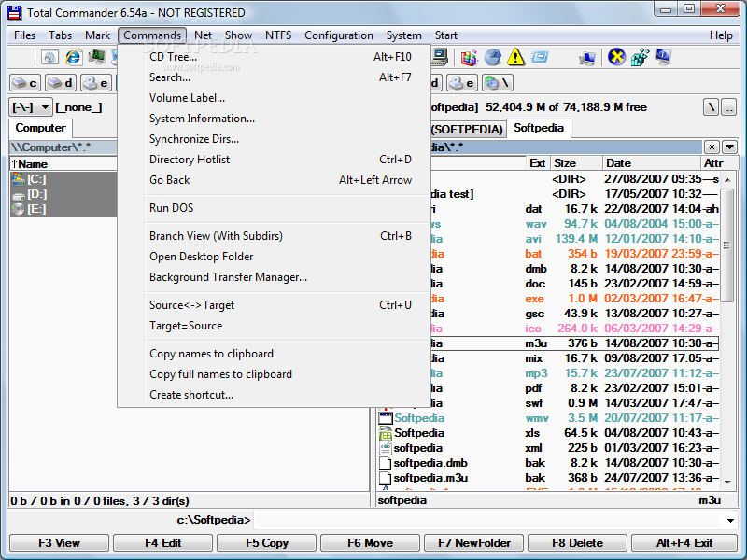Screen dimensions: 747x560
Task: Click the green-screen monitor toolbar icon
Action: coord(97,57)
